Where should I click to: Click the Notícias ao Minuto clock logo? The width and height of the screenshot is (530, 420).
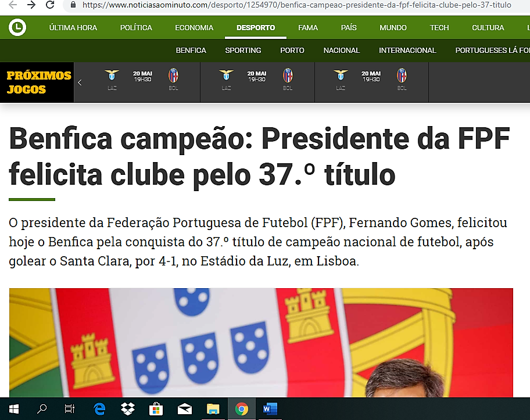pyautogui.click(x=17, y=27)
